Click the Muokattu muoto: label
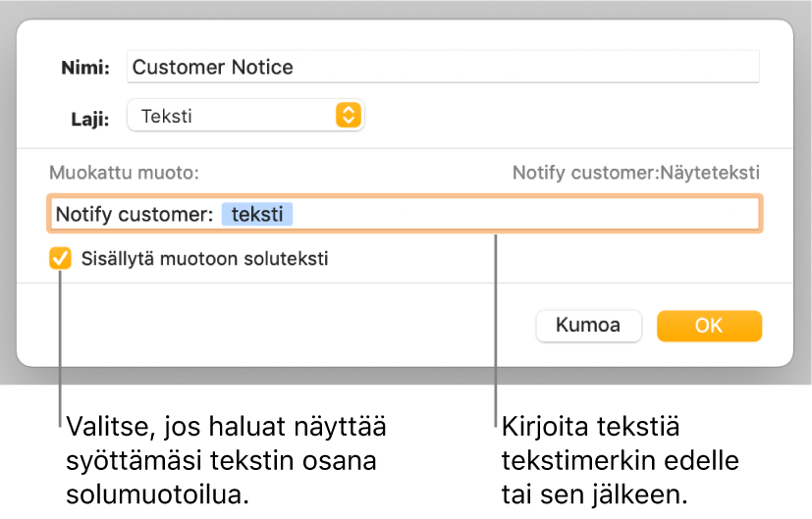 point(125,173)
